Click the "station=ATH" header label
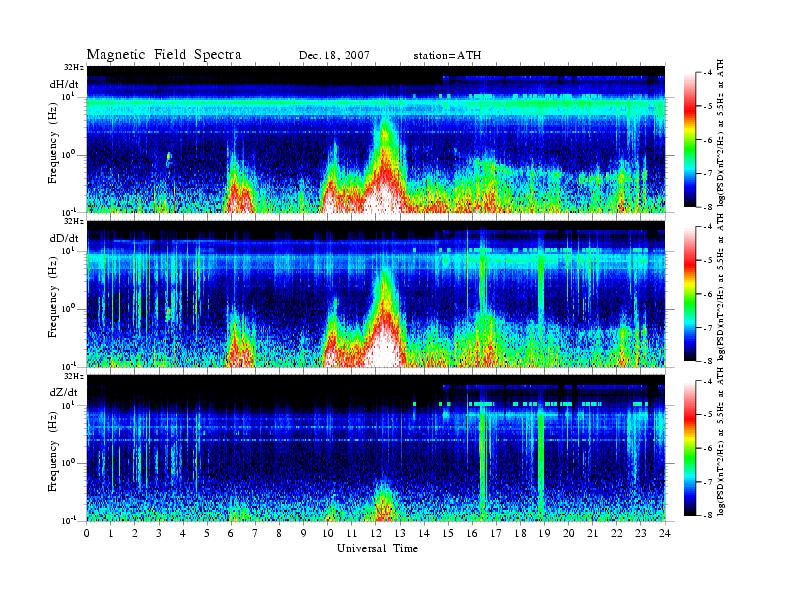 [447, 56]
